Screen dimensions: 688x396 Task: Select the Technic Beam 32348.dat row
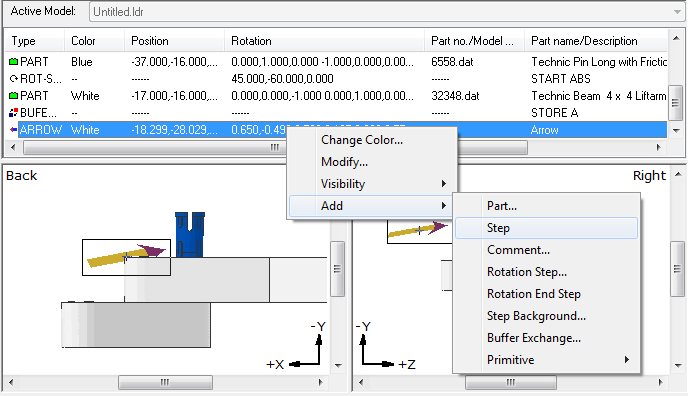(x=337, y=96)
